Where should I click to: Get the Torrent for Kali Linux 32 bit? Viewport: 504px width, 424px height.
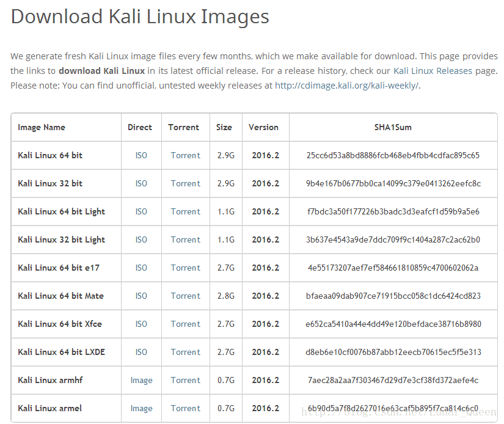[x=186, y=183]
